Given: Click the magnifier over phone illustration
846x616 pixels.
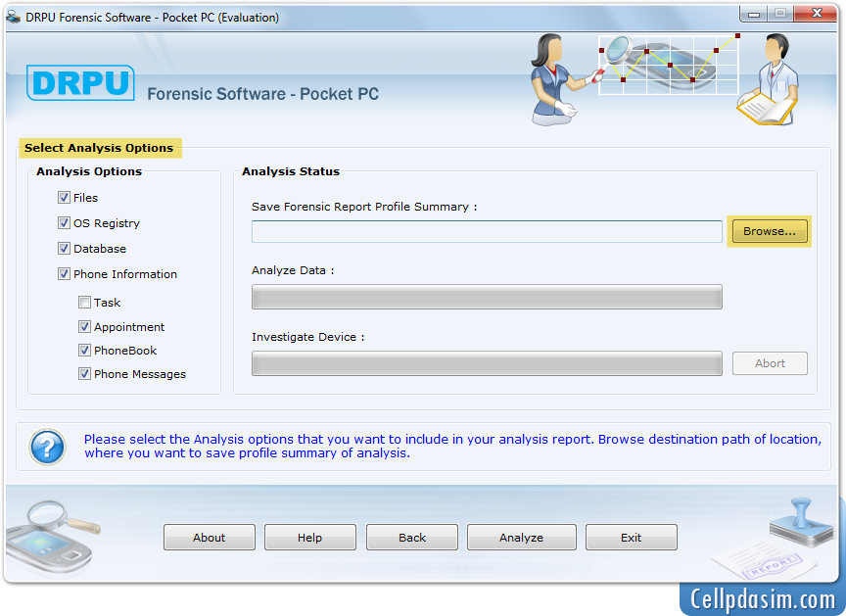Looking at the screenshot, I should coord(52,539).
